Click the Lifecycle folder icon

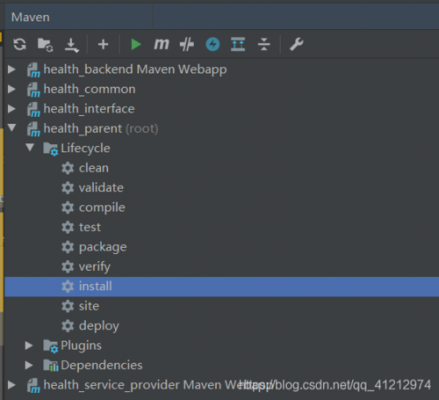[51, 149]
